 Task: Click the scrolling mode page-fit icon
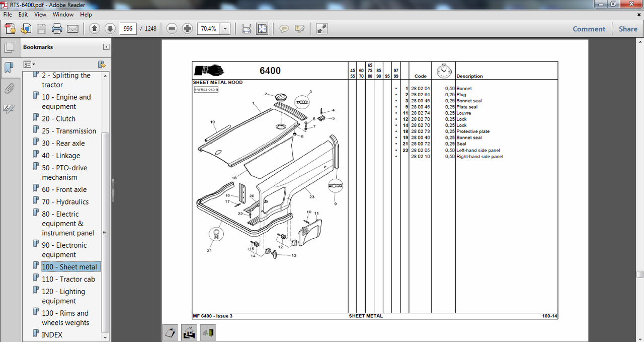[x=247, y=29]
